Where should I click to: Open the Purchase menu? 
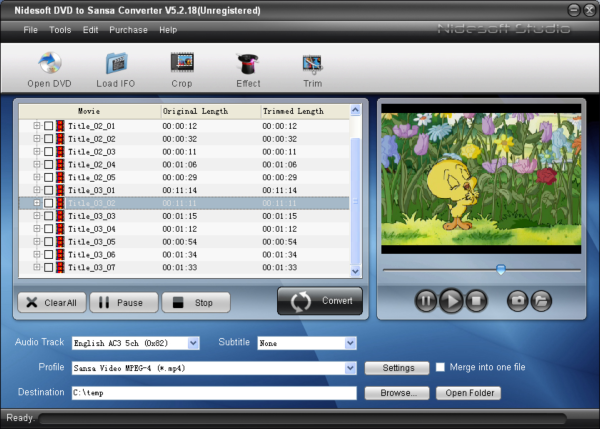(129, 30)
